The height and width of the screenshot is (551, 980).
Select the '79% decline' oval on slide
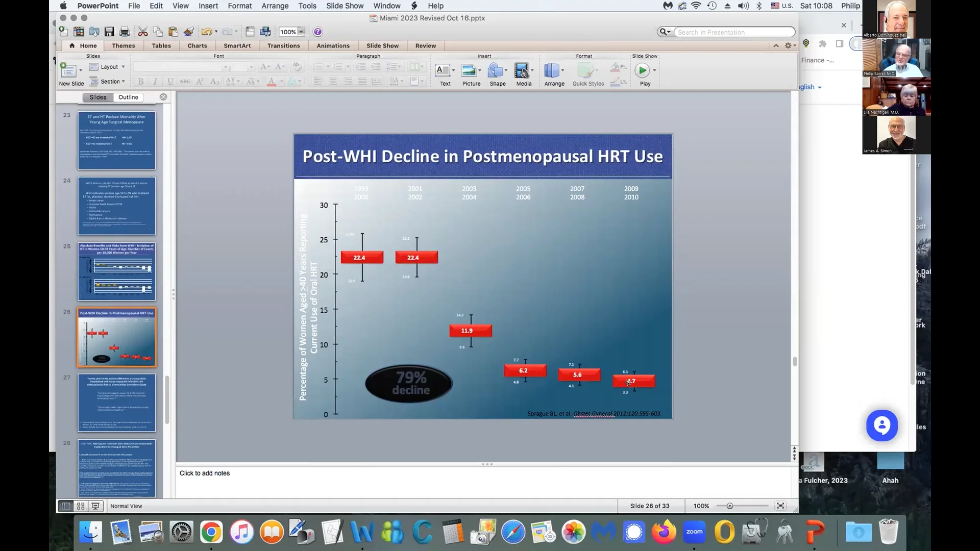click(x=409, y=383)
